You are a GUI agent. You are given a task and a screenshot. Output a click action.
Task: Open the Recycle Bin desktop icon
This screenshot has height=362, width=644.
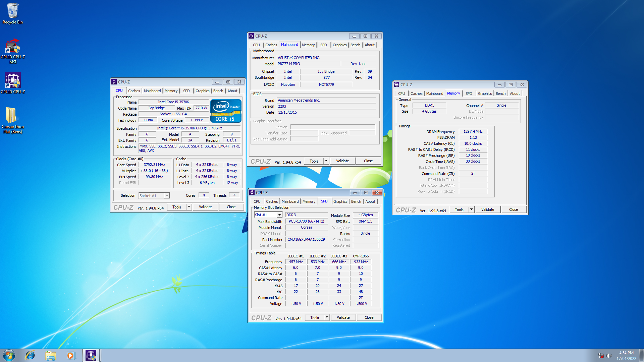click(13, 13)
